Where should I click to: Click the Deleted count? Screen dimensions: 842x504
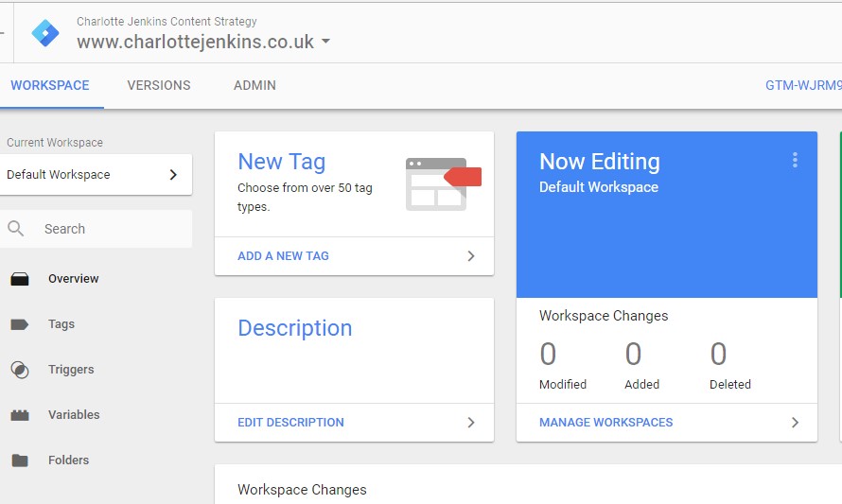pos(718,355)
